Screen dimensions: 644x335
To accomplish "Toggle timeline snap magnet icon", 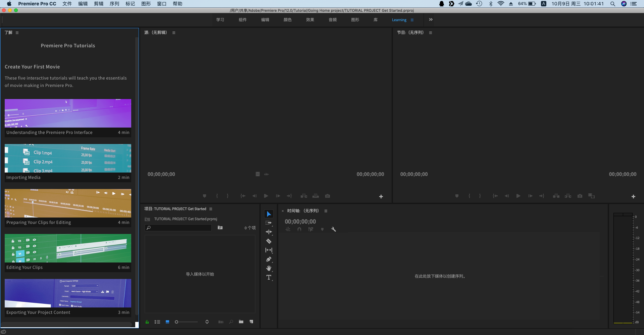I will tap(299, 229).
